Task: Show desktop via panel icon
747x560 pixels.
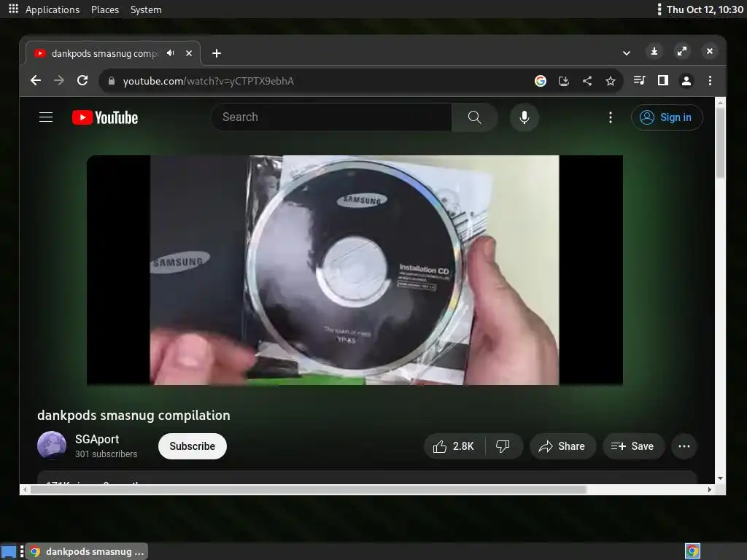Action: coord(9,552)
